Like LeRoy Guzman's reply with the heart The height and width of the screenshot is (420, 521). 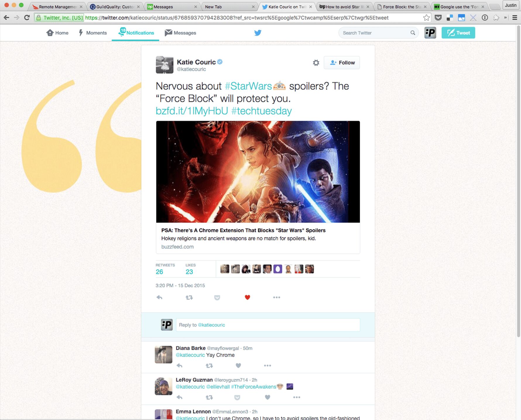click(x=267, y=397)
